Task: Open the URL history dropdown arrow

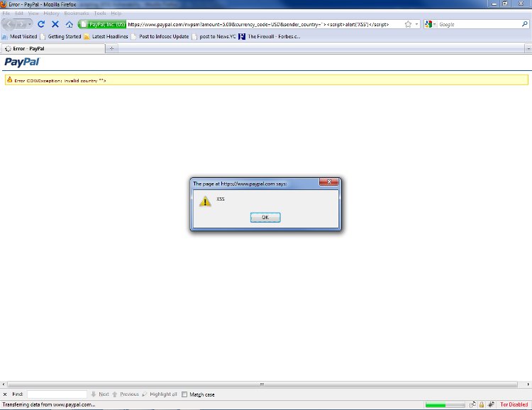Action: click(416, 24)
